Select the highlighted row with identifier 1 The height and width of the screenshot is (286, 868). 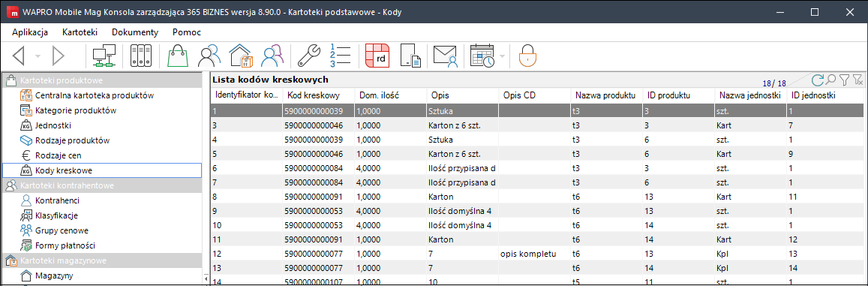click(x=537, y=111)
